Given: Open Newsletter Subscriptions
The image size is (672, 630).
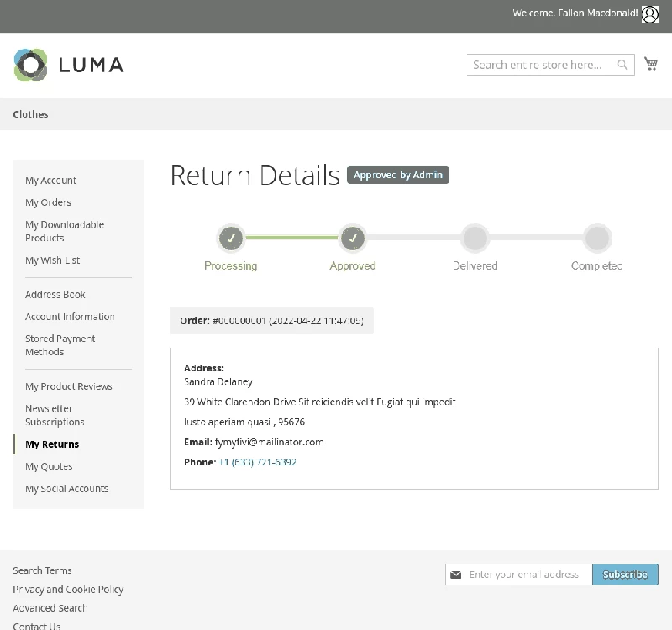Looking at the screenshot, I should [x=55, y=415].
